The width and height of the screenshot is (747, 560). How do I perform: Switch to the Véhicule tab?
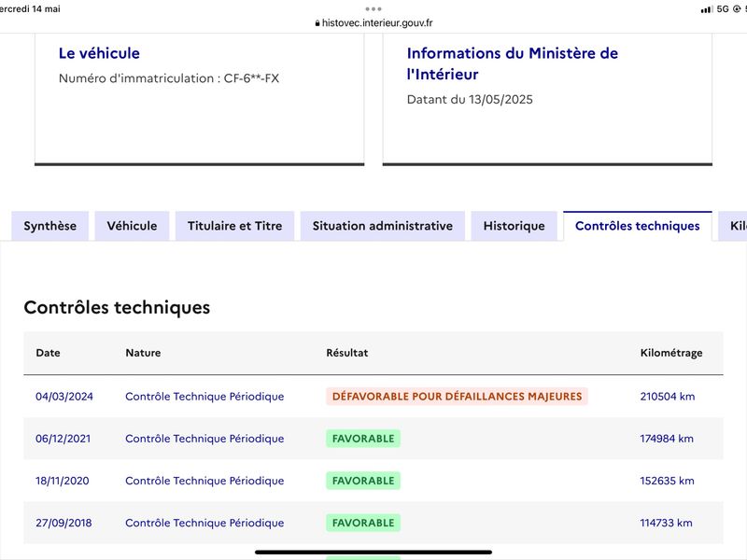click(x=132, y=226)
